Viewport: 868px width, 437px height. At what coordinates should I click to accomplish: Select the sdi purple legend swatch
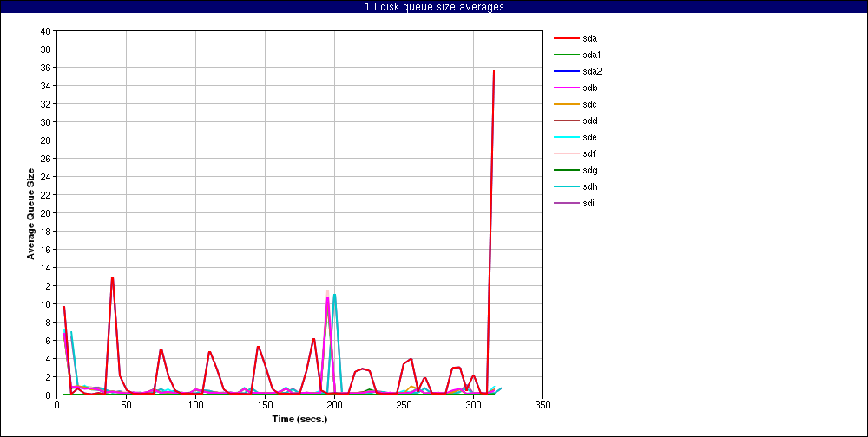566,203
